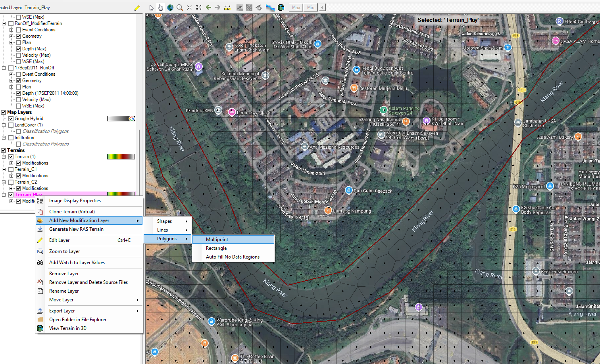Click the yellow pencil edit-layer icon

137,8
